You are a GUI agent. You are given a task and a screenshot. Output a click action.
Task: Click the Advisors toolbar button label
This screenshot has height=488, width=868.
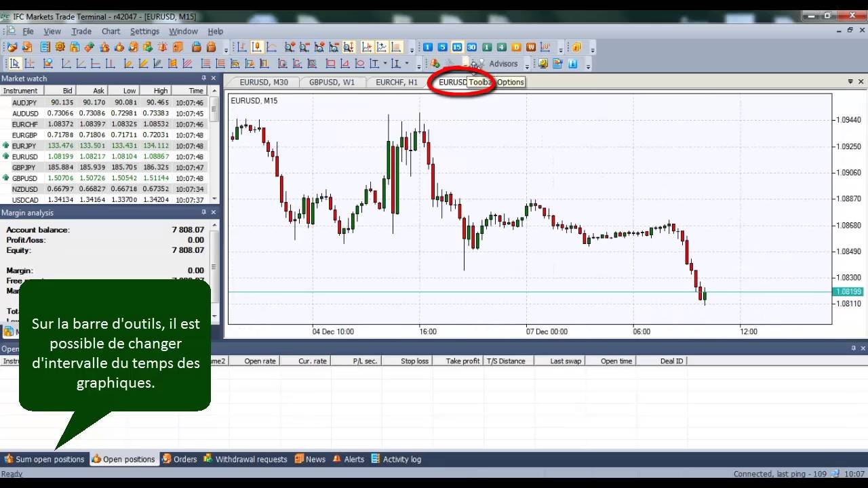coord(503,64)
